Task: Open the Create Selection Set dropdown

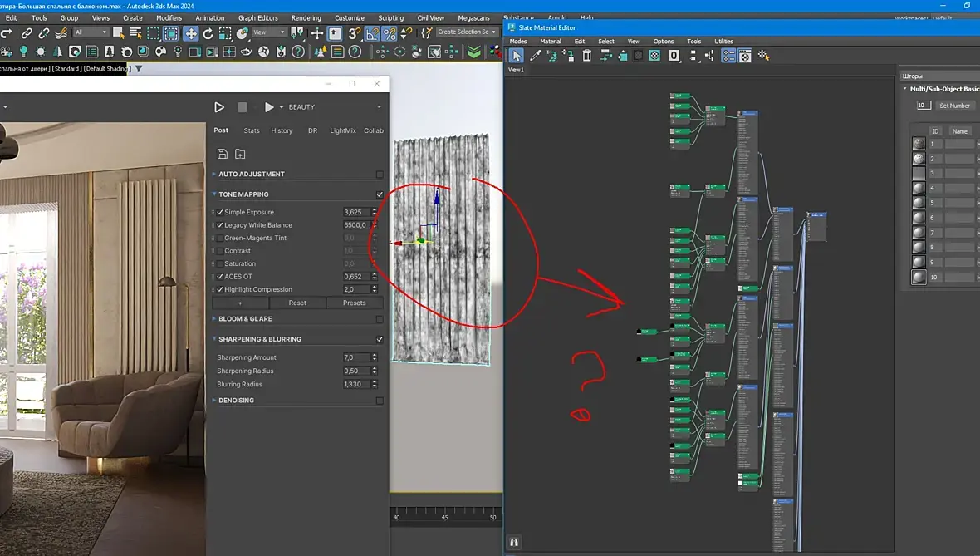Action: (x=466, y=32)
